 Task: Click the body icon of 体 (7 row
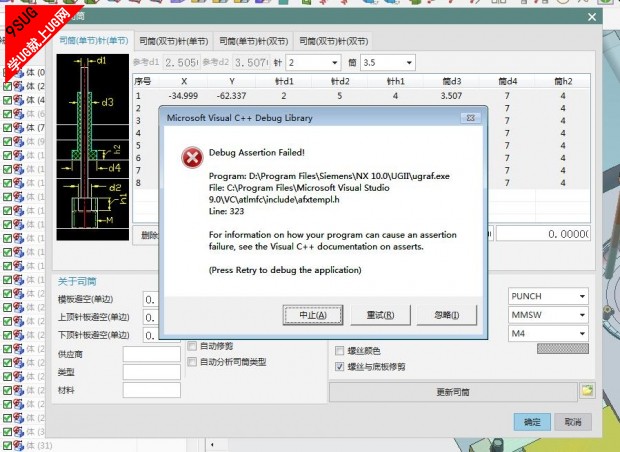[x=19, y=128]
